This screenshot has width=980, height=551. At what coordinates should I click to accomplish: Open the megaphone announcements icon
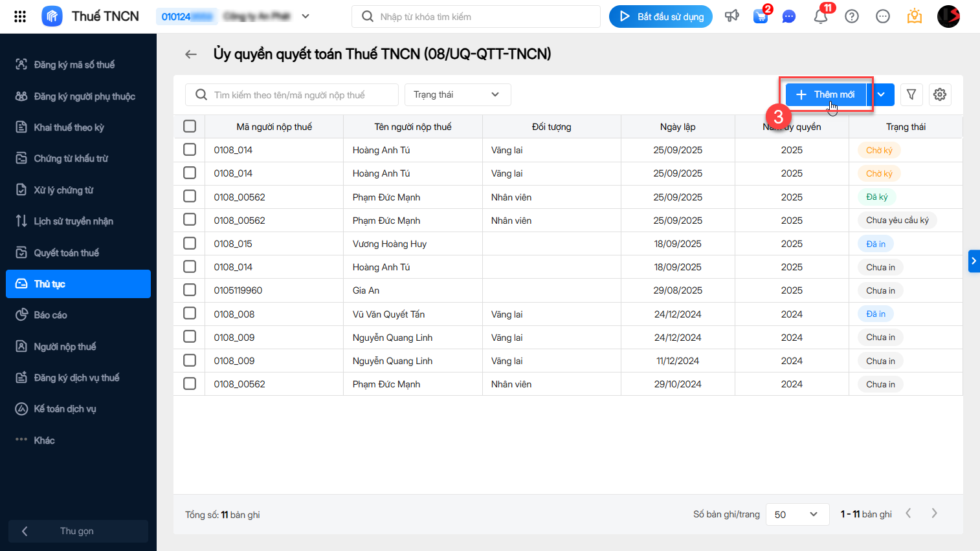click(x=732, y=16)
